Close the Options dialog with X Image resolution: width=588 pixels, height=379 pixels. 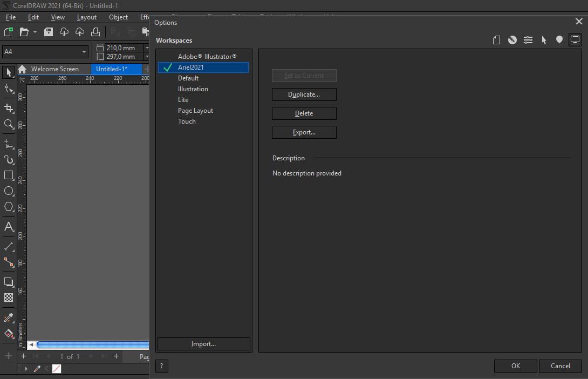(579, 22)
